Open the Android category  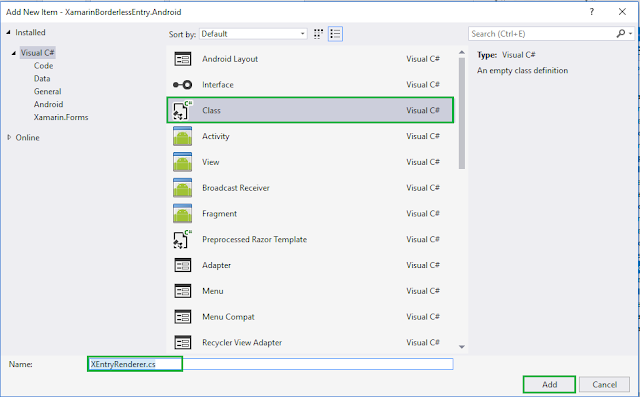pos(48,104)
